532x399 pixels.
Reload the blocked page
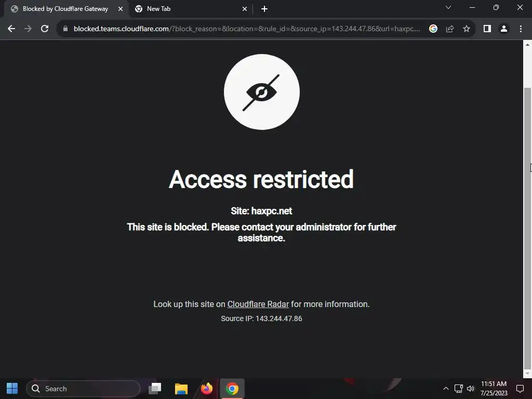coord(45,29)
